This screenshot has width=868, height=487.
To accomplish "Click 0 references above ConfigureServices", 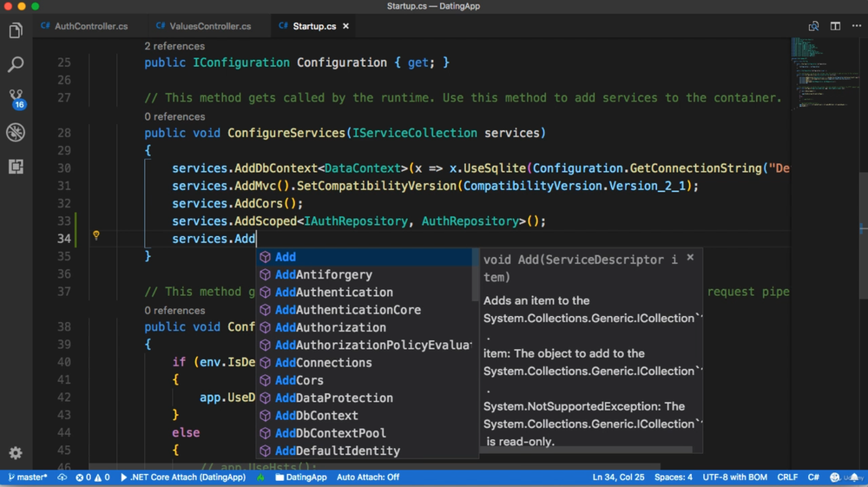I will coord(174,117).
